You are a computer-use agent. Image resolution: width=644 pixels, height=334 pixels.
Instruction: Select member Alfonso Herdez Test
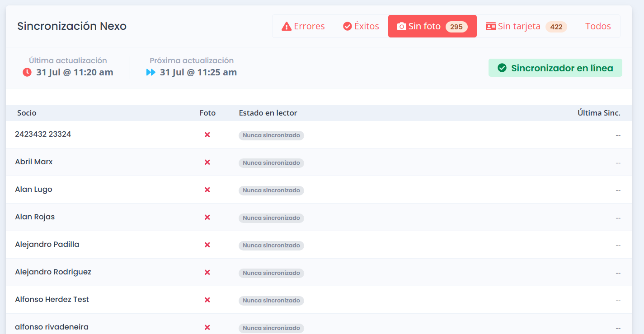52,299
